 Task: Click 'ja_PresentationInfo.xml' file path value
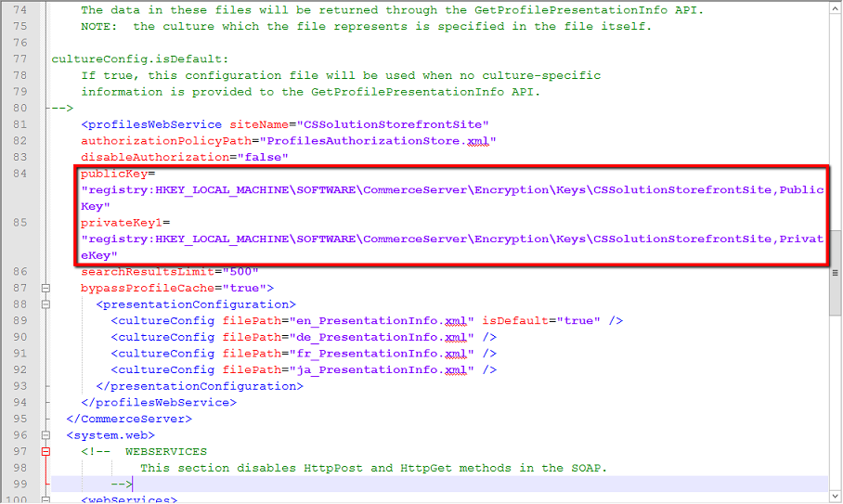382,369
